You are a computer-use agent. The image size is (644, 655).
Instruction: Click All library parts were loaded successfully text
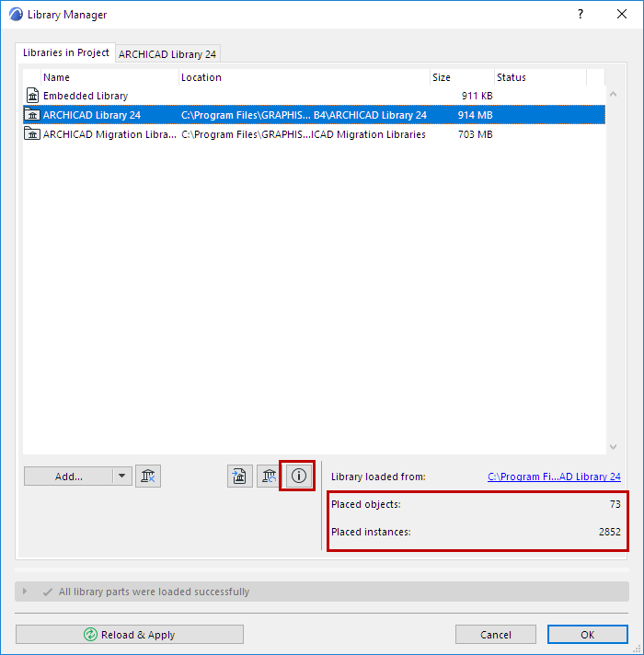coord(154,592)
